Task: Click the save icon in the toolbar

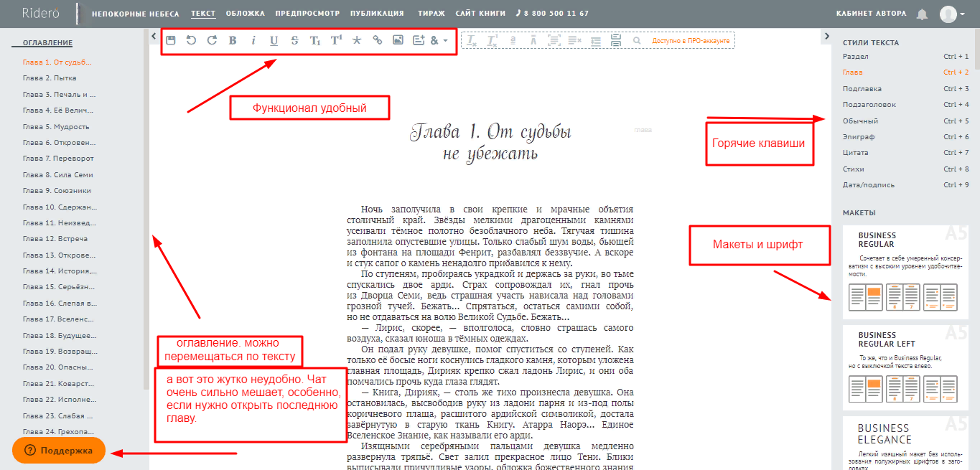Action: tap(171, 41)
